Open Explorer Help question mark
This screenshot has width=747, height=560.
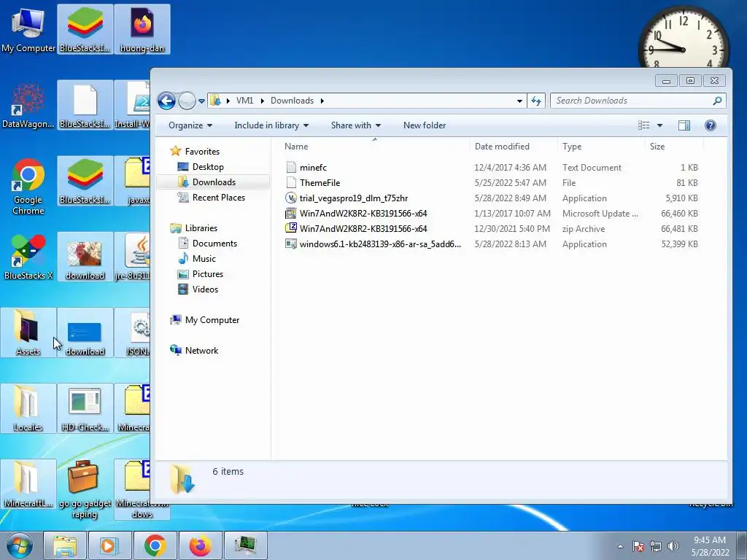pyautogui.click(x=711, y=125)
